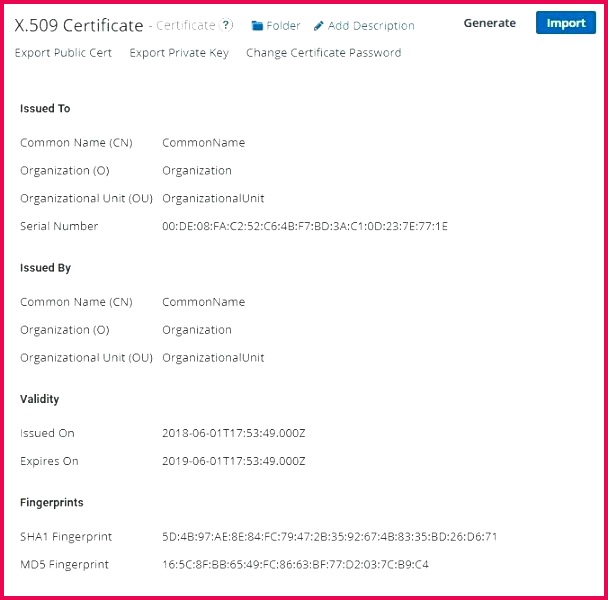Click expiry date 2019-06-01T17:53:49.000Z

pyautogui.click(x=233, y=461)
